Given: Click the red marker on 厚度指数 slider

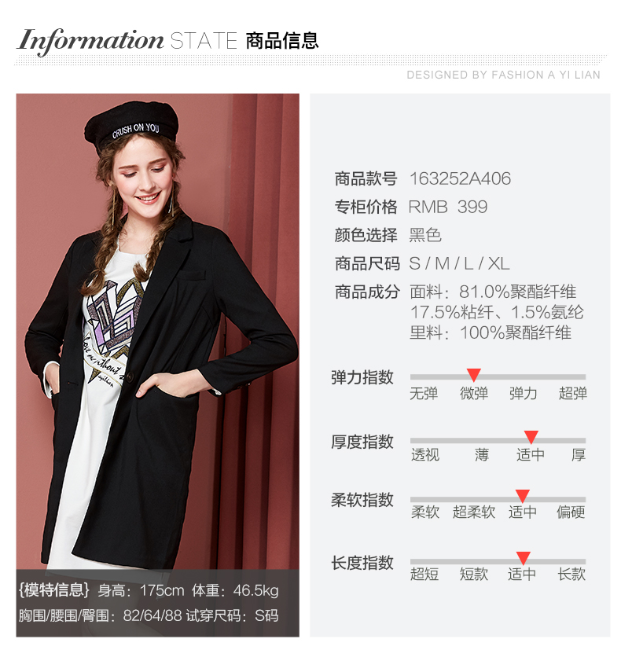Looking at the screenshot, I should 531,438.
